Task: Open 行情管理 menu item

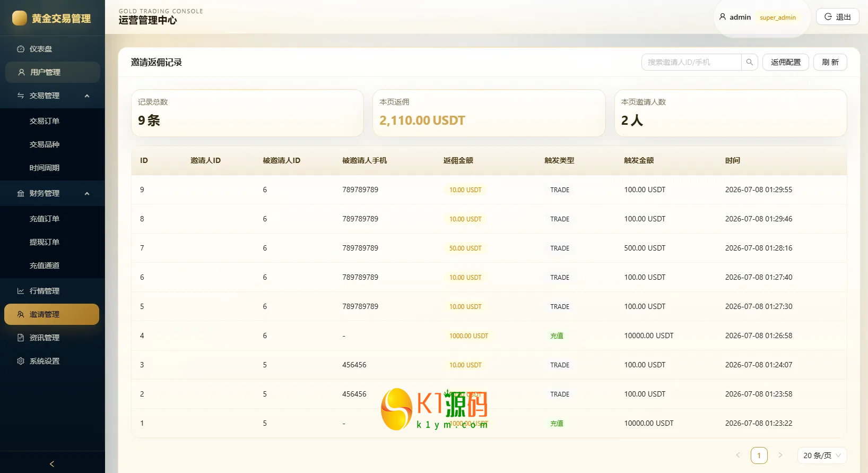Action: [53, 291]
